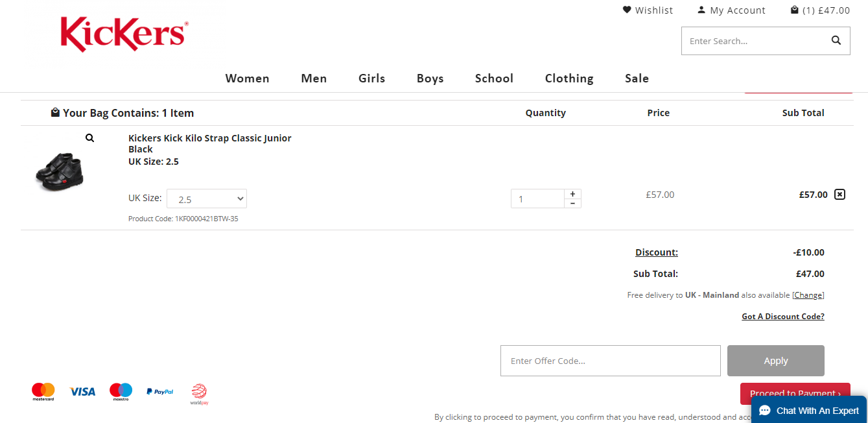The height and width of the screenshot is (423, 868).
Task: Click the quantity input field
Action: pyautogui.click(x=537, y=199)
